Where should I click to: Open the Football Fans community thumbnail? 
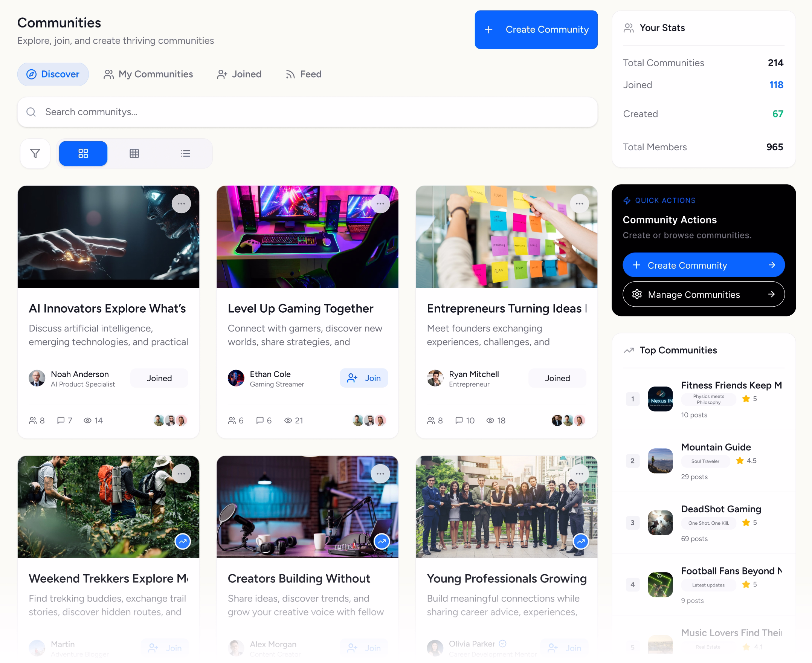point(661,584)
